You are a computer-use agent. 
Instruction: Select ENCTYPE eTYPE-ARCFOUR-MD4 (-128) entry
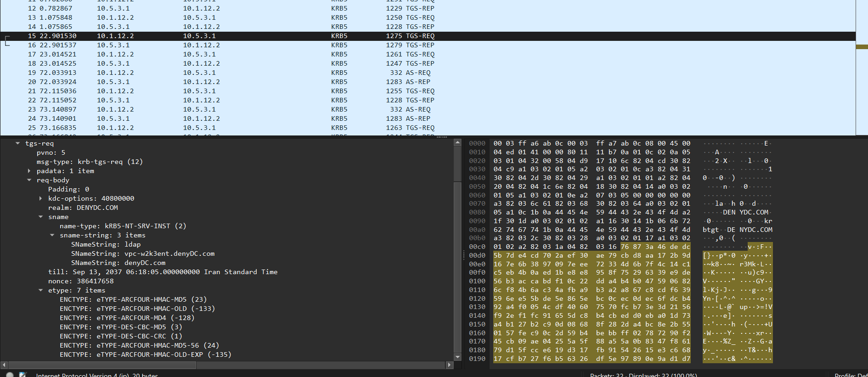[x=127, y=318]
